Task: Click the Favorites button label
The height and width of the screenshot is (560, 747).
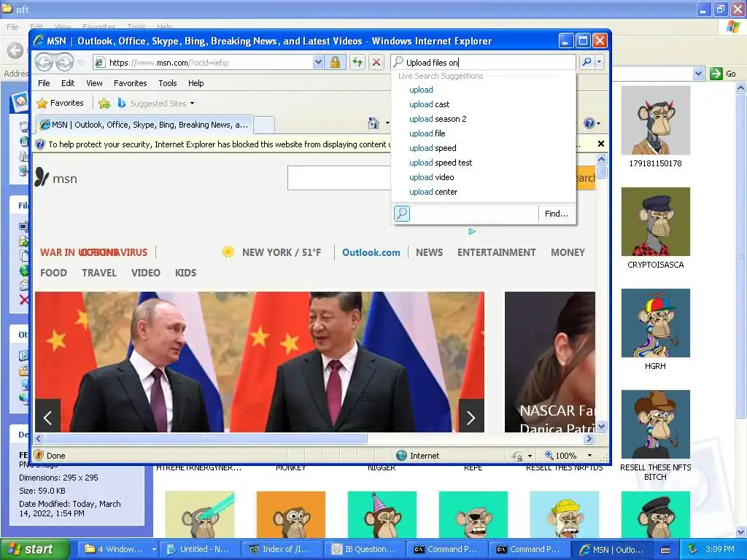Action: (x=66, y=103)
